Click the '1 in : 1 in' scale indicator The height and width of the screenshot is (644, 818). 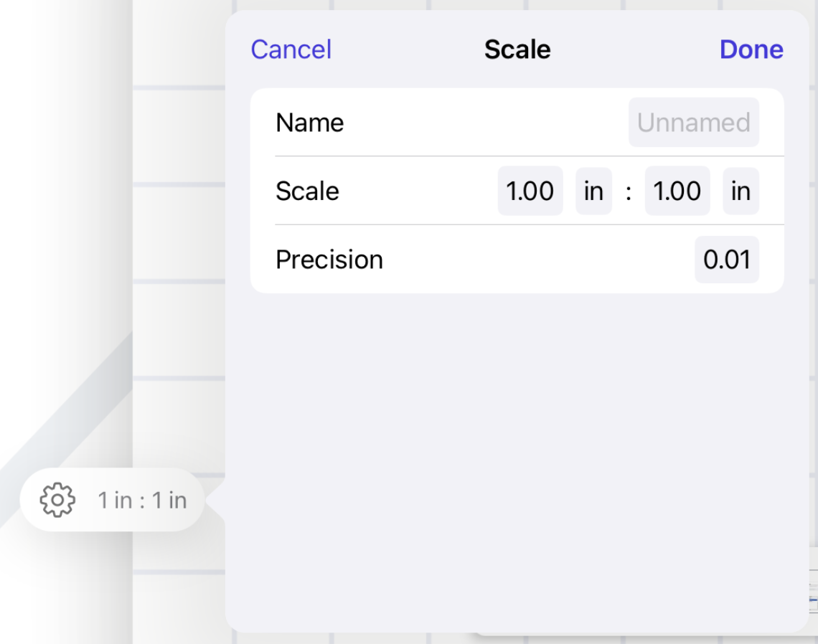click(x=142, y=501)
